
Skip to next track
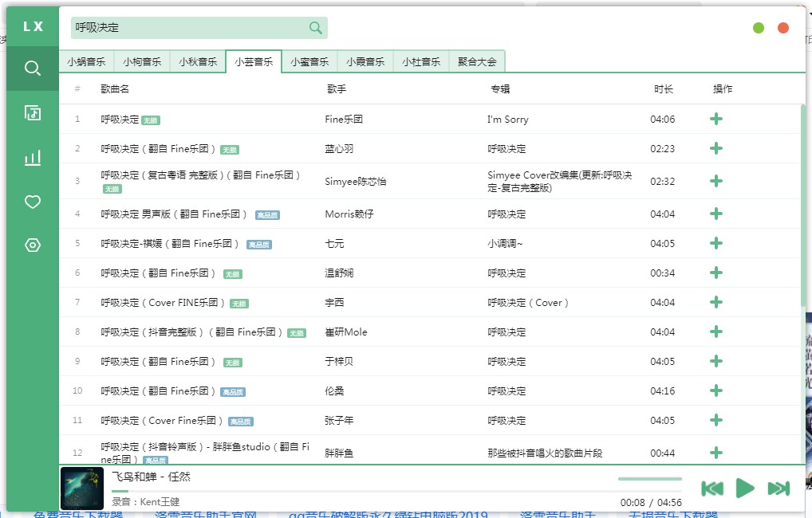[778, 488]
